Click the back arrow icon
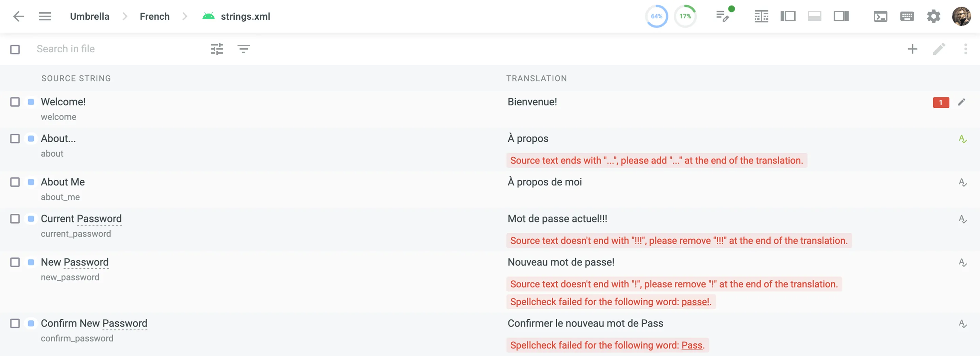Image resolution: width=980 pixels, height=356 pixels. pos(18,16)
